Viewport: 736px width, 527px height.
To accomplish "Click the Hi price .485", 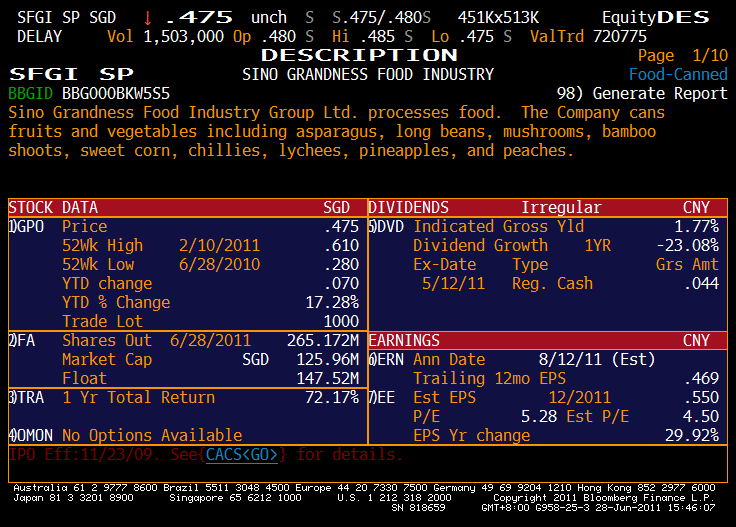I will click(377, 37).
